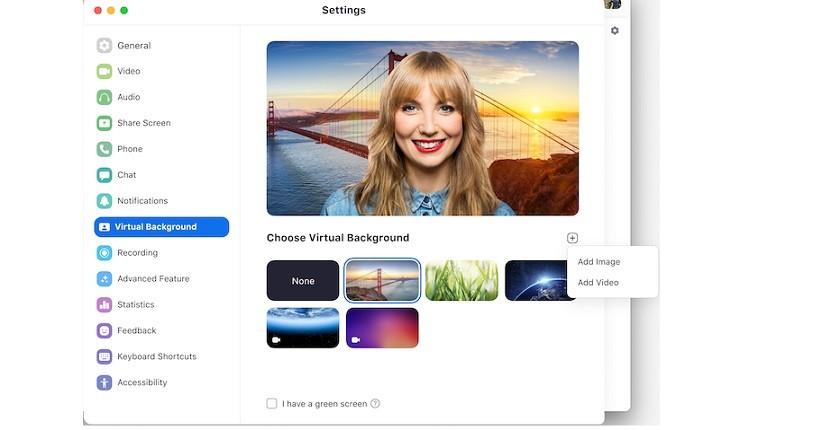
Task: Click the Video camera icon in sidebar
Action: point(104,71)
